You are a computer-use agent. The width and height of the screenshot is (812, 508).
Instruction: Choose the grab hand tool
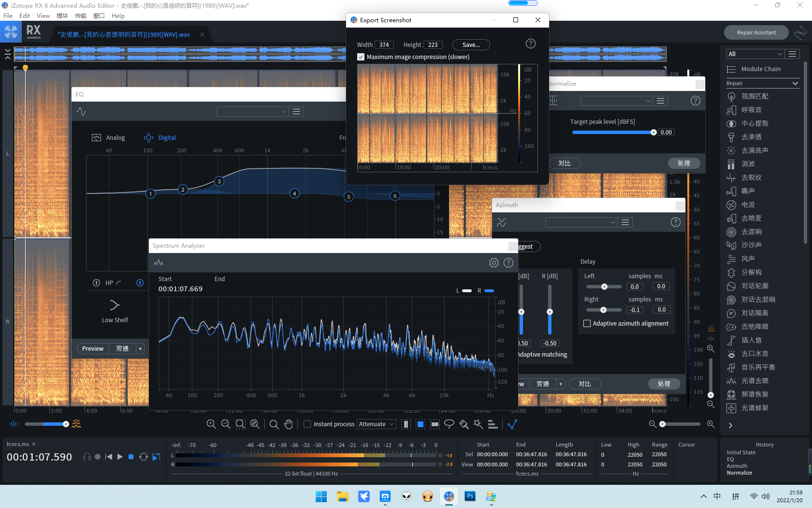289,424
